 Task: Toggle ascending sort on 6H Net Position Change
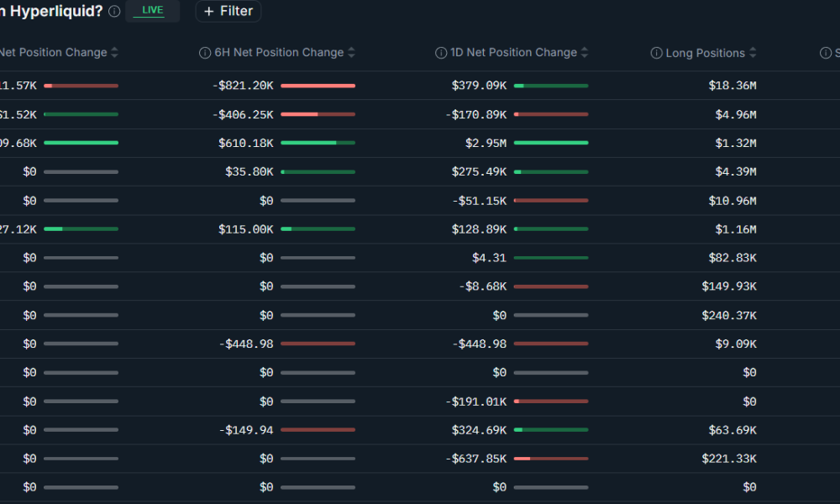point(350,52)
